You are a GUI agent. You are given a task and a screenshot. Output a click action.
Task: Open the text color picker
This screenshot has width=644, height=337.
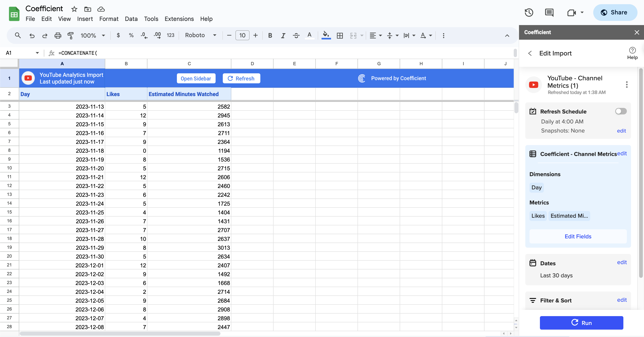(309, 36)
